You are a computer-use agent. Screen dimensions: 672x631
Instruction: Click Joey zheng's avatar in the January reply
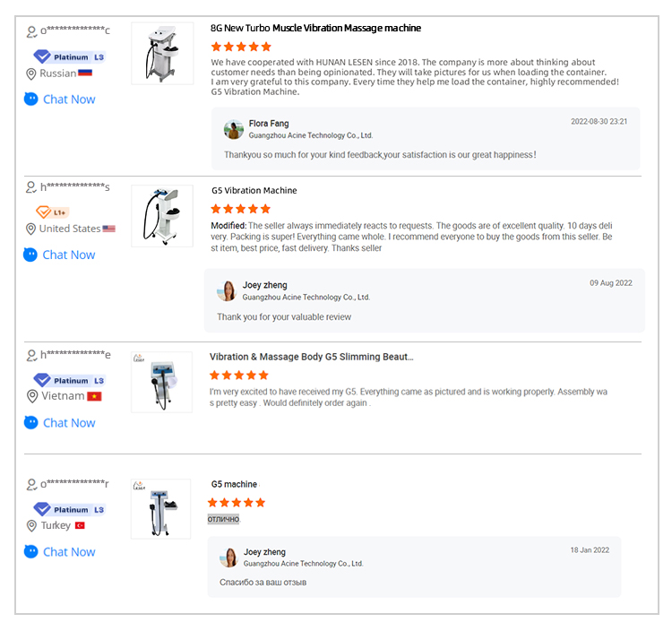click(x=228, y=558)
